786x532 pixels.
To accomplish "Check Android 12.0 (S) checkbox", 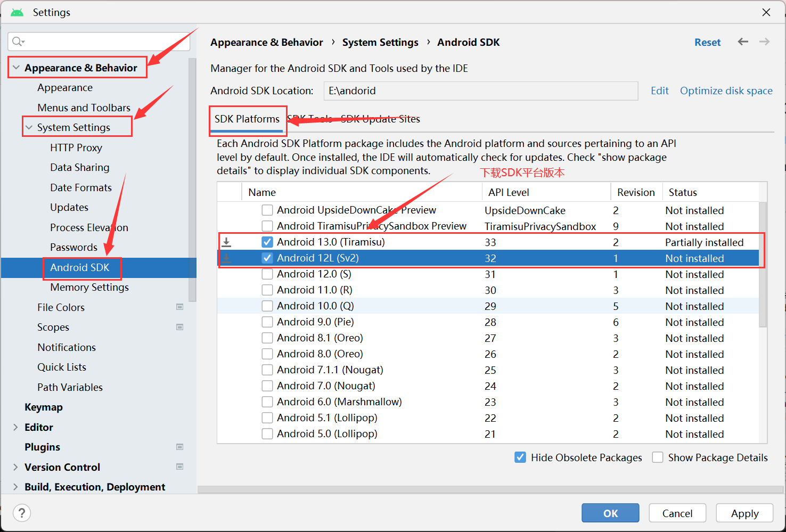I will click(267, 274).
